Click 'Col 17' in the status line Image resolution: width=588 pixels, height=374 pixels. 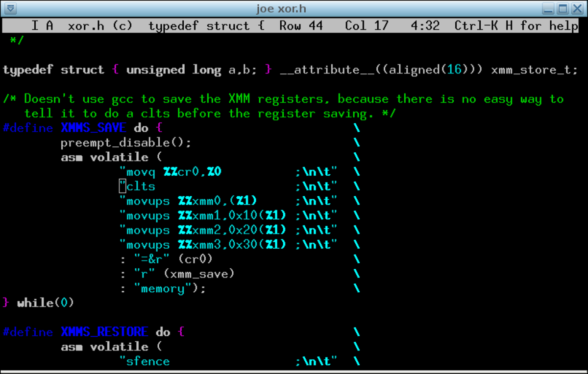tap(367, 25)
